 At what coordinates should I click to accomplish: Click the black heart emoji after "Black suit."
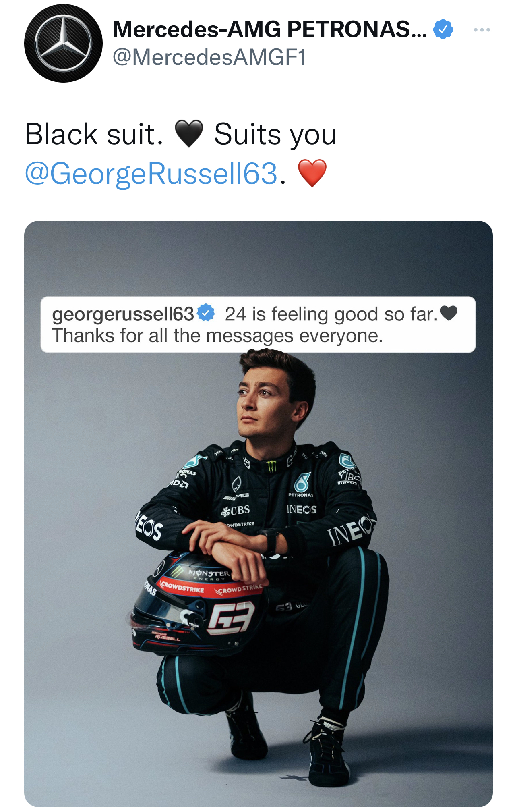click(189, 134)
